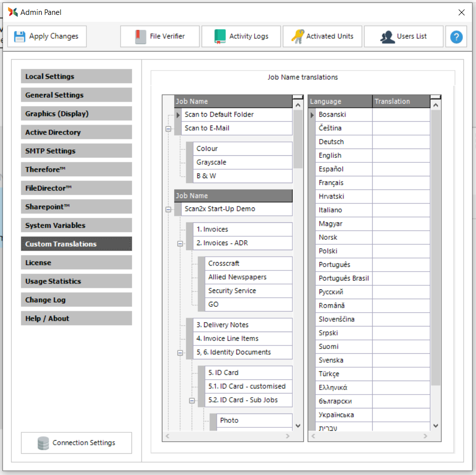This screenshot has height=475, width=476.
Task: Select the Deutsch language row
Action: pos(344,142)
